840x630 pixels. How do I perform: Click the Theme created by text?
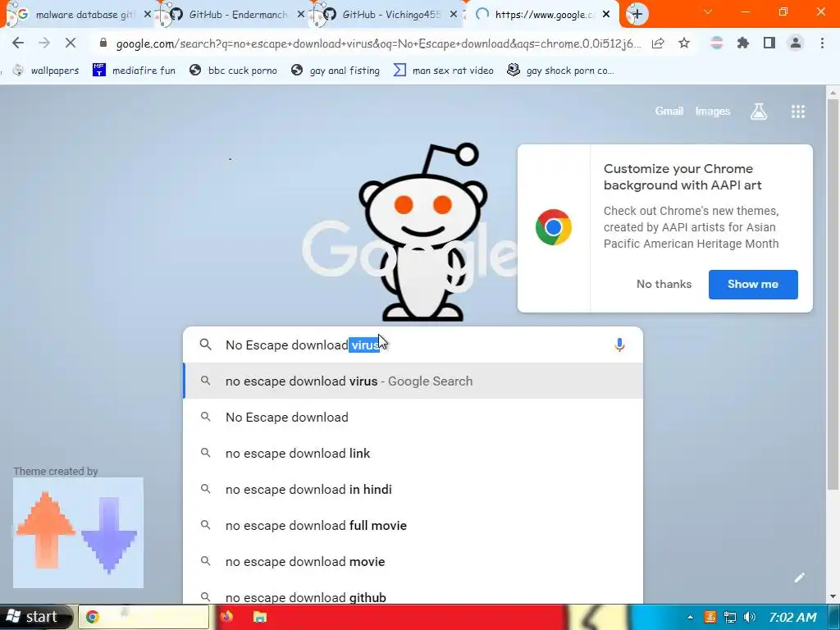tap(56, 472)
